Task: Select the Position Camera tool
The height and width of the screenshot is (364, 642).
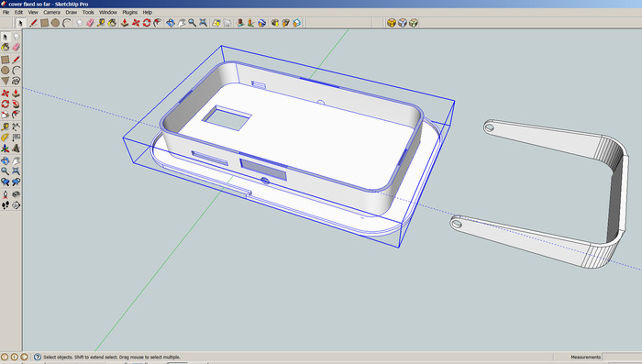Action: [x=6, y=194]
